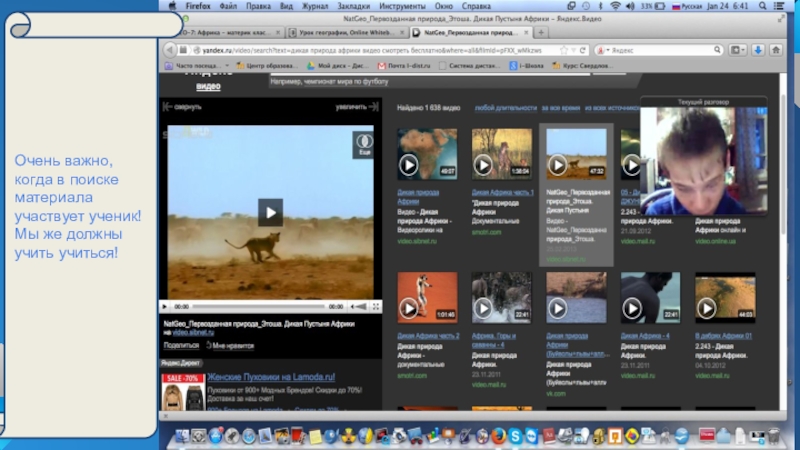This screenshot has height=450, width=800.
Task: Open Spotlight search in the menu bar
Action: coord(762,6)
